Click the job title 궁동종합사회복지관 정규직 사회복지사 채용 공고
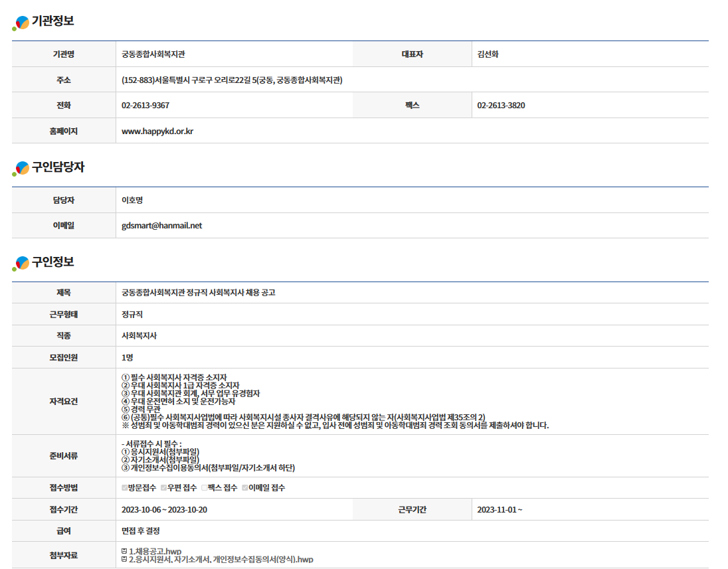The image size is (728, 569). 198,293
